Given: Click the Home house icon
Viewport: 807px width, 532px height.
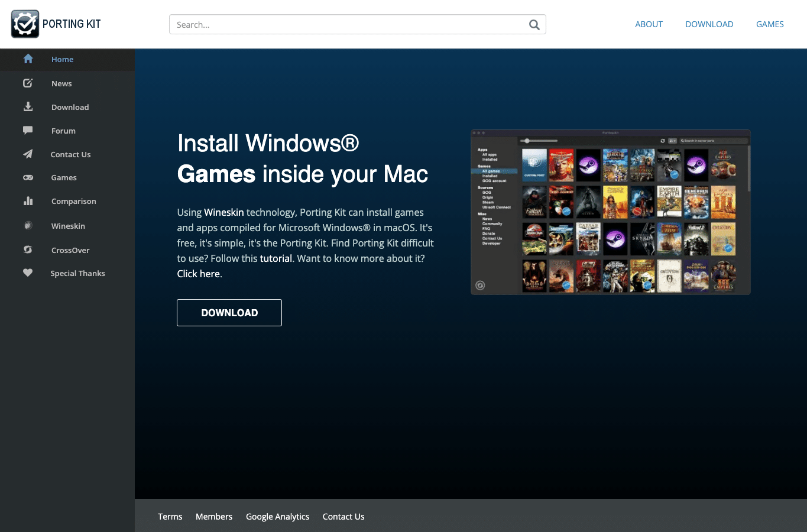Looking at the screenshot, I should point(28,59).
